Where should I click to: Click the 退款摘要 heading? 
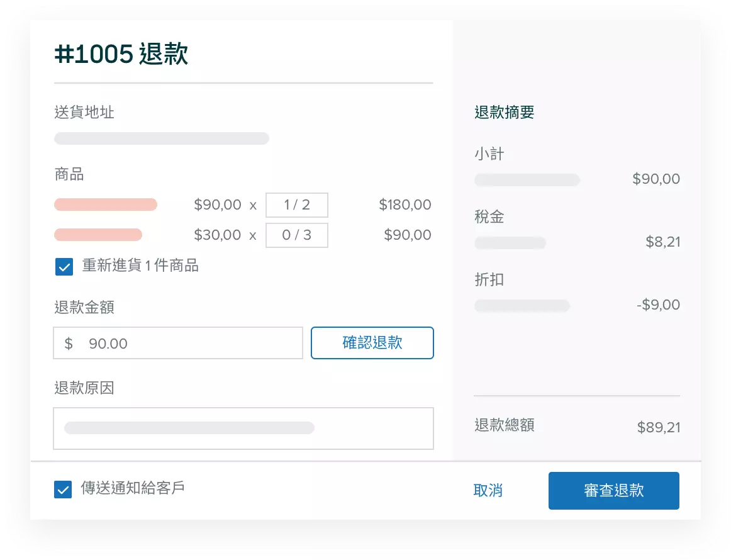coord(504,113)
